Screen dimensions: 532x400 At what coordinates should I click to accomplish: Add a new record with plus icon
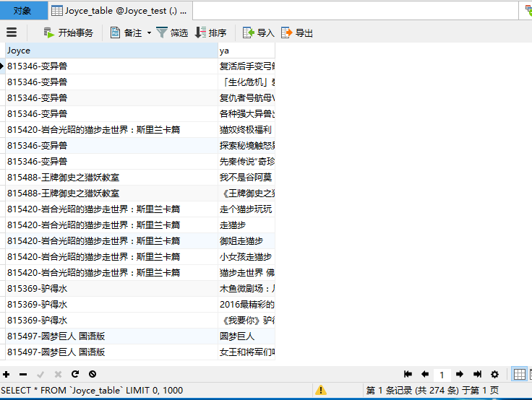coord(7,374)
